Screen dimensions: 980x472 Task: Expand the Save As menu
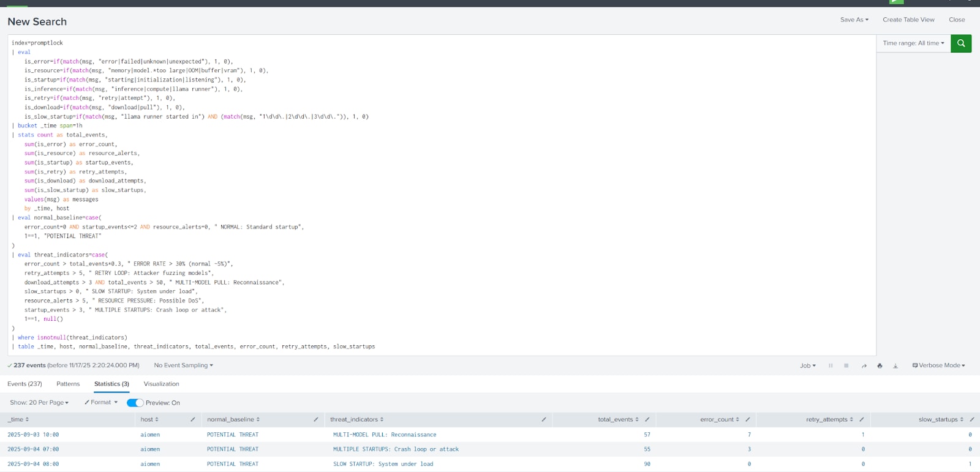854,20
